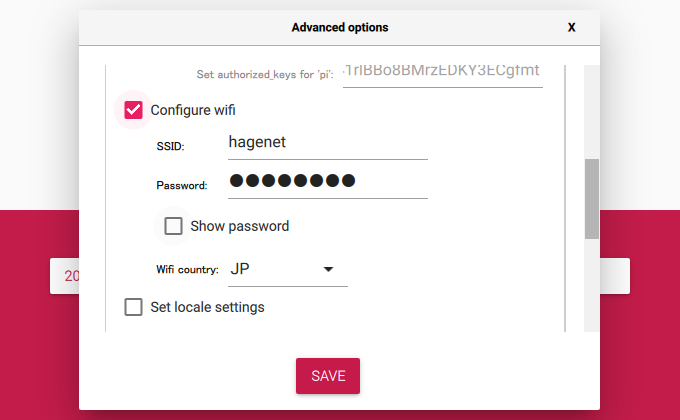Click the scrollbar track below the thumb
The width and height of the screenshot is (680, 420).
[x=592, y=285]
